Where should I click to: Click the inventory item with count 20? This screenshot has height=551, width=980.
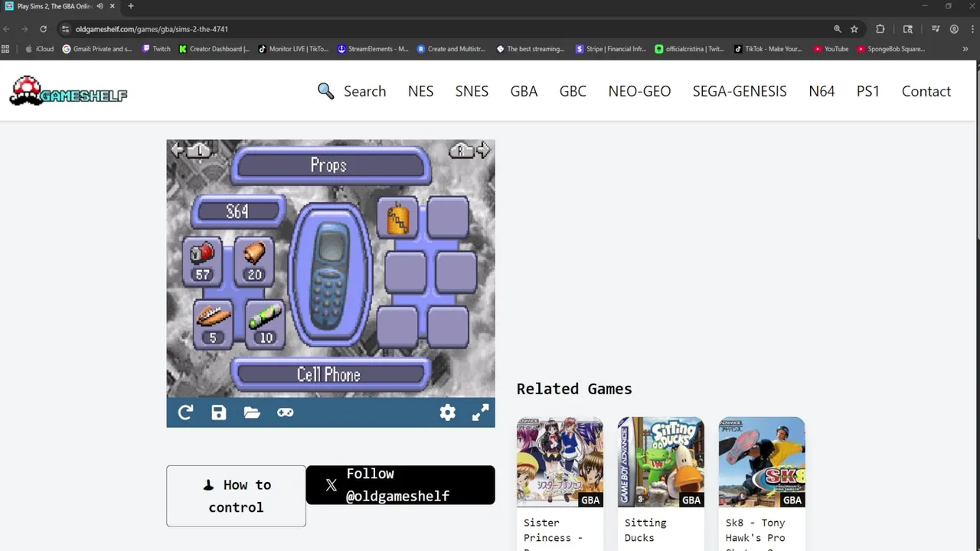pos(254,262)
